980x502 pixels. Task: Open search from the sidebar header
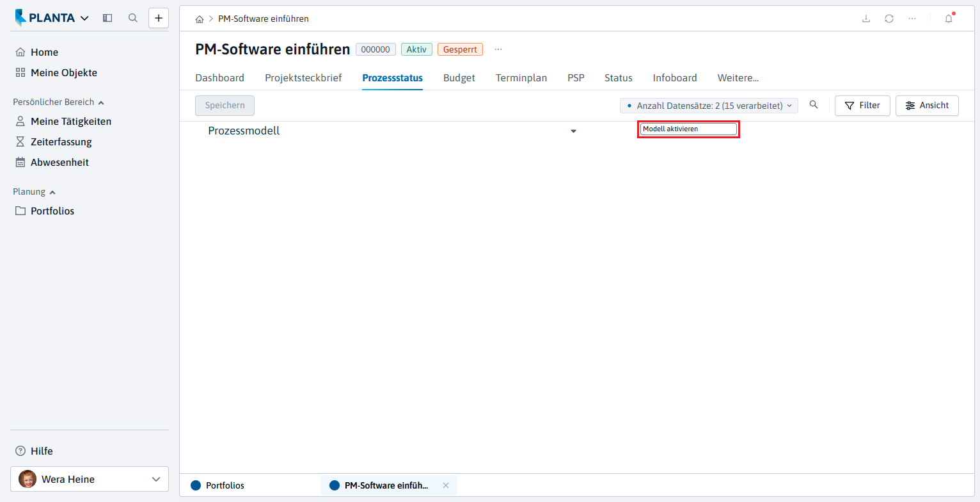[133, 18]
